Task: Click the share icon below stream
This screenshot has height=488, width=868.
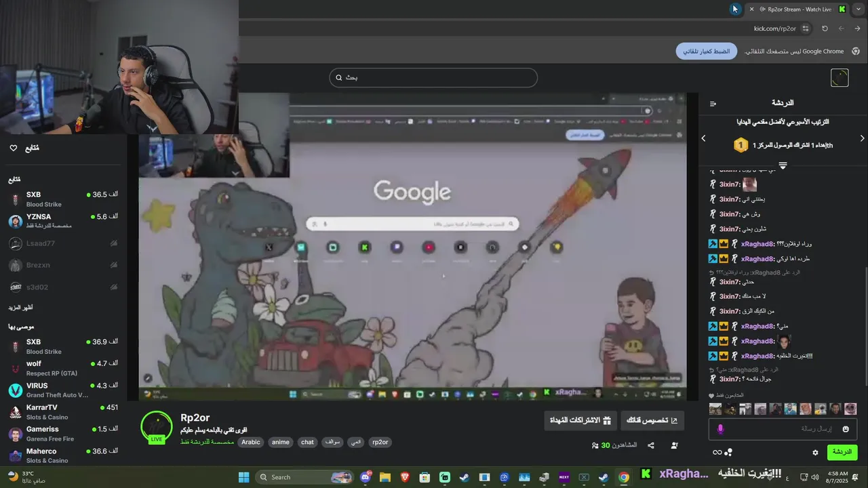Action: [651, 445]
